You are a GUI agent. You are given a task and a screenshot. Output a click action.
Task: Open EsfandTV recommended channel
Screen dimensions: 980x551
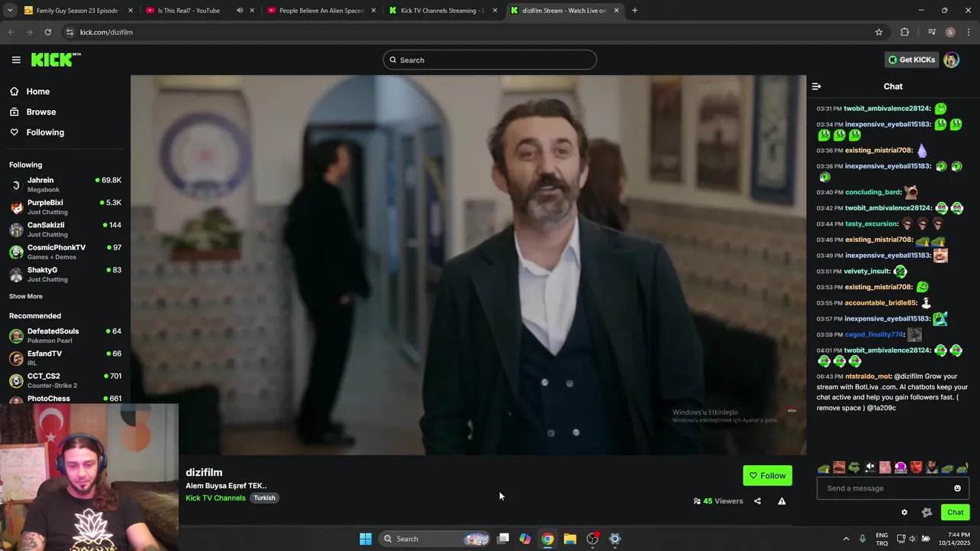[65, 357]
